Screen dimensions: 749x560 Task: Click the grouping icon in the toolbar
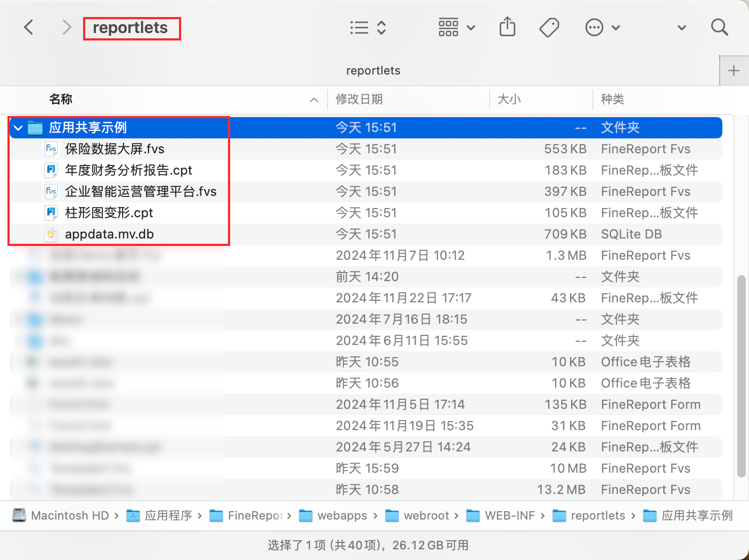(x=448, y=27)
